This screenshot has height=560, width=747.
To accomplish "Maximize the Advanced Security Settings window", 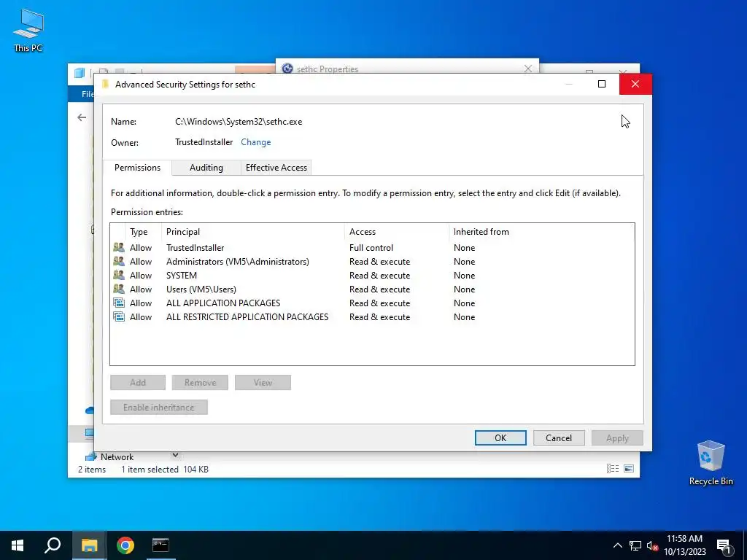I will click(602, 85).
